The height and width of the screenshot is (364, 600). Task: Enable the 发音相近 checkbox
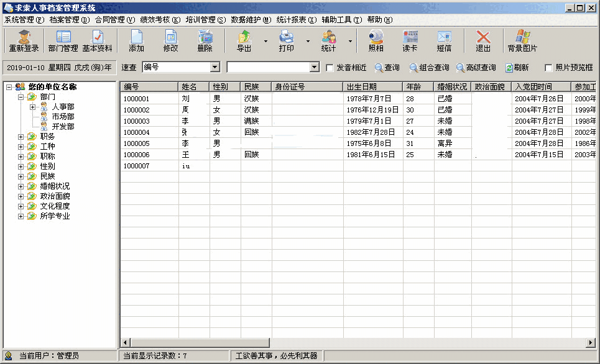pos(329,67)
